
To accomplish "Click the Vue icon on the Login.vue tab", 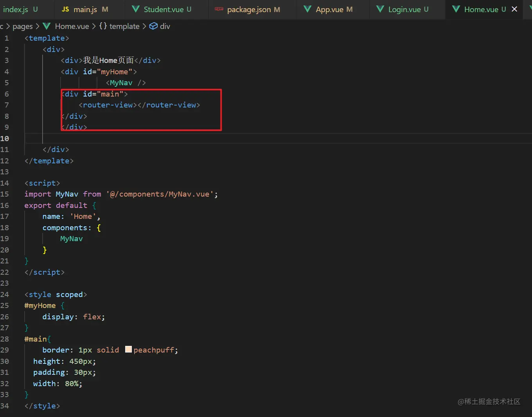I will [x=380, y=9].
